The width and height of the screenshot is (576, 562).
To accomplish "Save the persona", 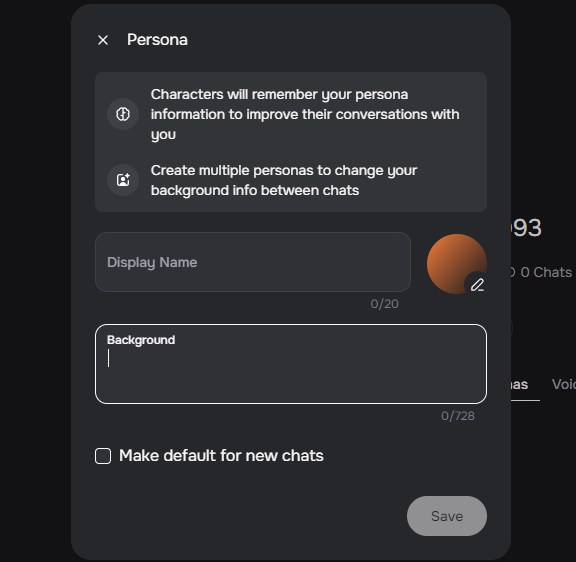I will [447, 516].
